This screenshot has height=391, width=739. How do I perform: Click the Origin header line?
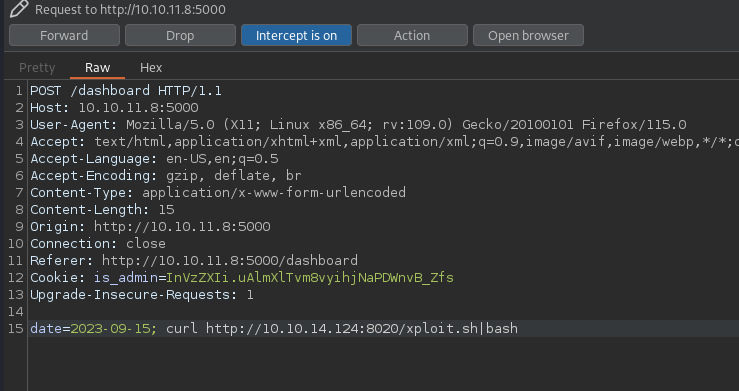(x=150, y=226)
